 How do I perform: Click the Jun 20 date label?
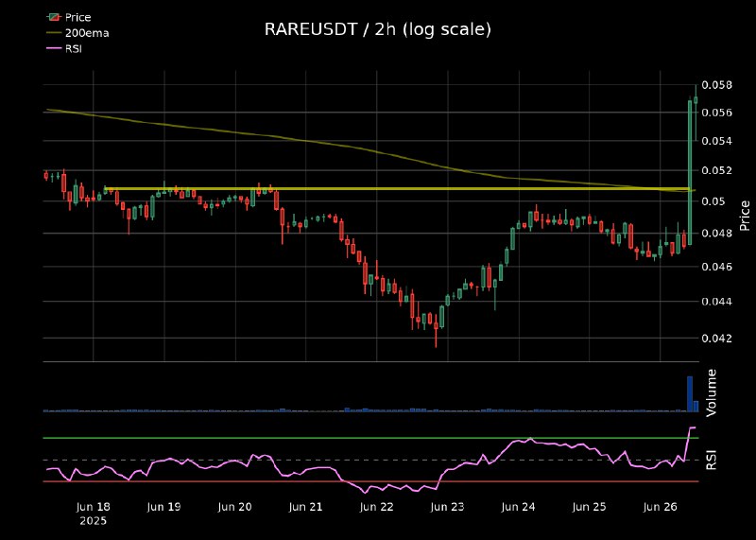click(x=234, y=507)
